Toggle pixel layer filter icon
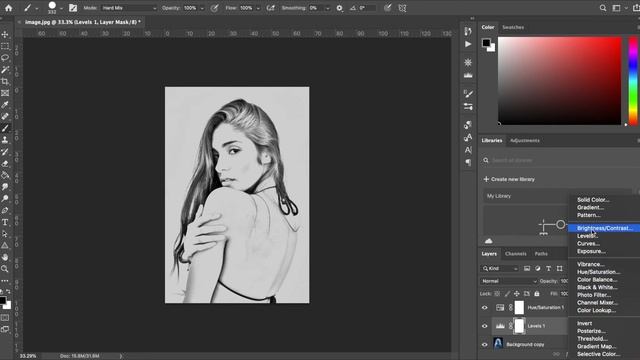This screenshot has height=360, width=640. click(527, 268)
